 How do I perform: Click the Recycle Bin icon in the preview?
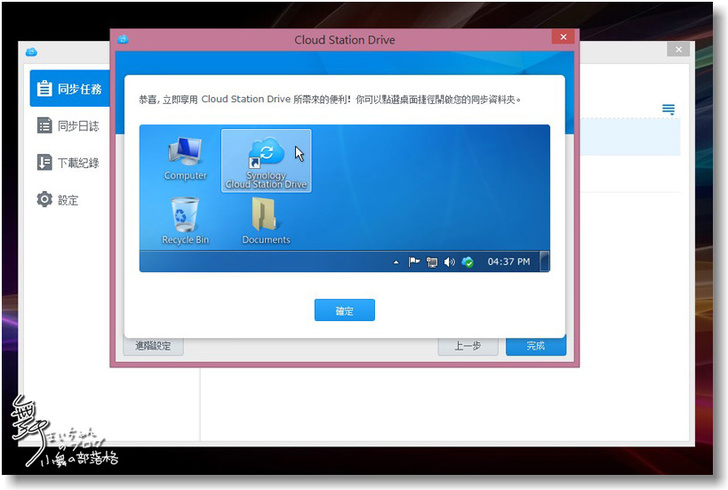(x=185, y=221)
